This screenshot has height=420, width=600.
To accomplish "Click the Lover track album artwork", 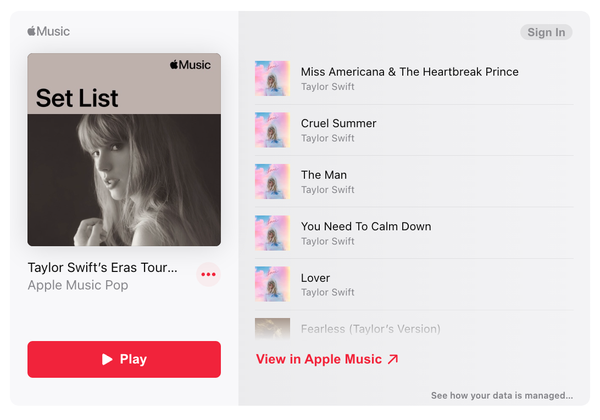I will tap(271, 284).
